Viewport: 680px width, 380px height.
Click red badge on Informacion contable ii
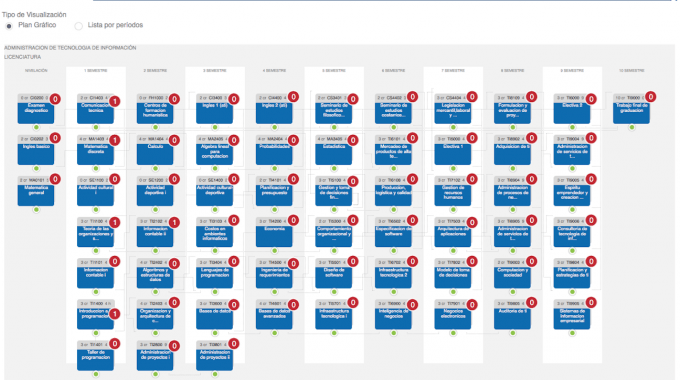174,223
